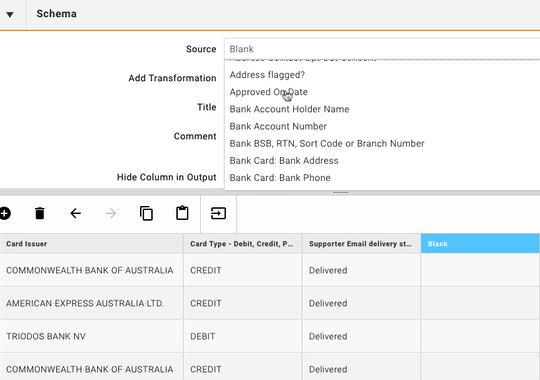Screen dimensions: 540x380
Task: Paste column using clipboard icon
Action: pos(182,213)
